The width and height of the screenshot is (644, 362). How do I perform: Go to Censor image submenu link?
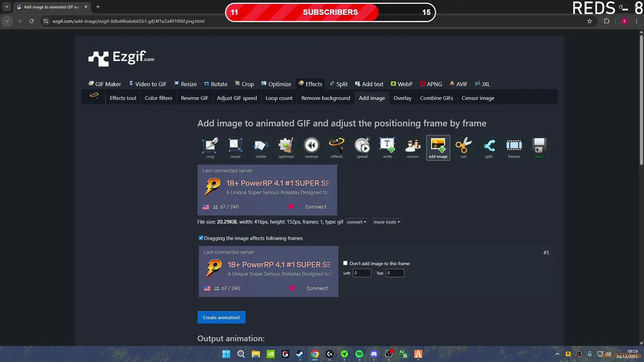[478, 98]
